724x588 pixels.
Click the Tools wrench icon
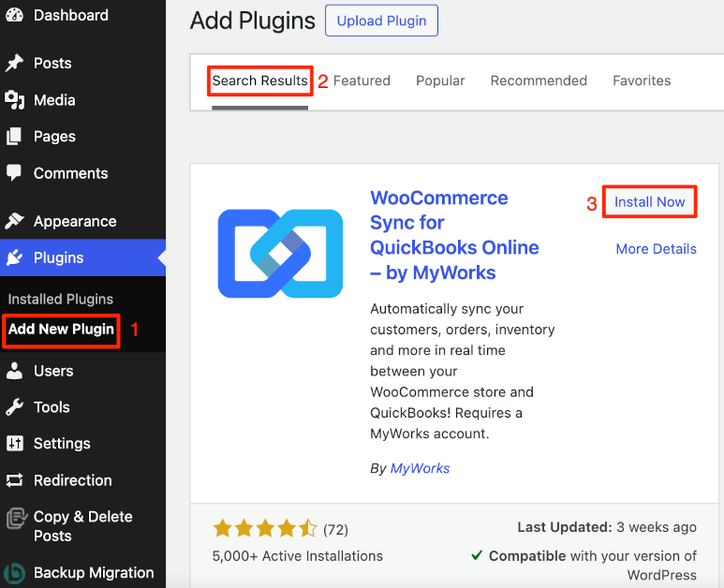point(14,407)
